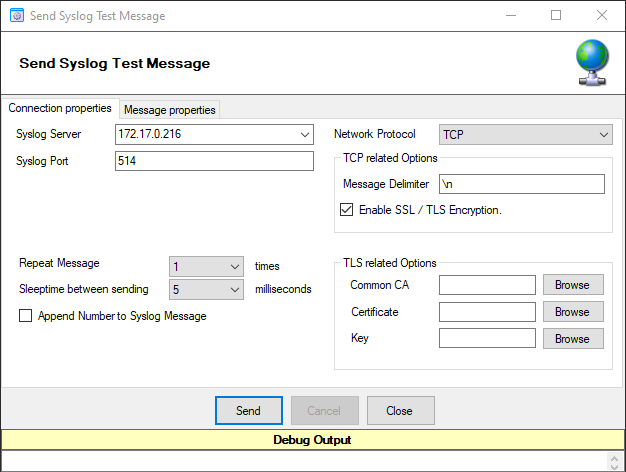Viewport: 626px width, 472px height.
Task: Click the Common CA path field
Action: (x=487, y=285)
